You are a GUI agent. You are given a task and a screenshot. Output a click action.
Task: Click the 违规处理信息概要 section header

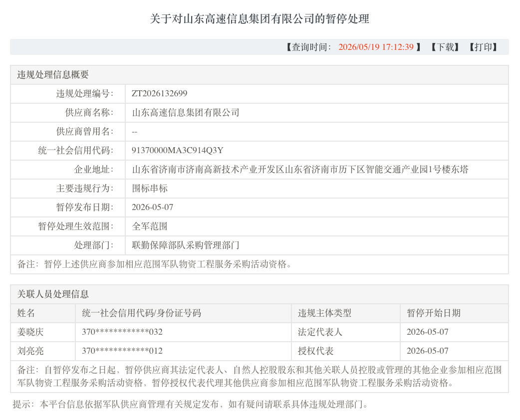(53, 75)
